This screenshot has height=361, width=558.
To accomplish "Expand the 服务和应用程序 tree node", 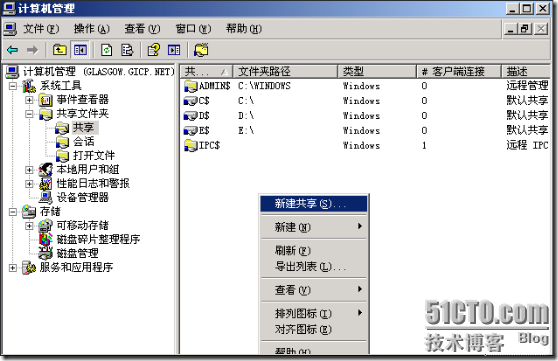I will point(13,267).
